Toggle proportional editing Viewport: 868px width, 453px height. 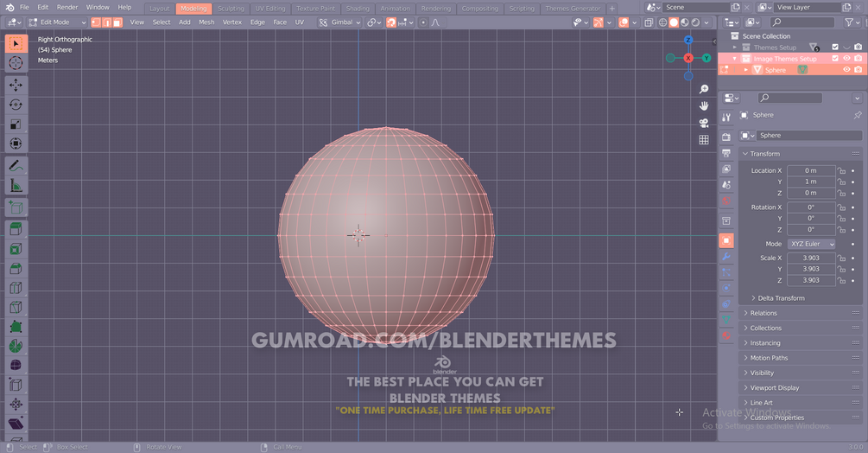(x=423, y=22)
